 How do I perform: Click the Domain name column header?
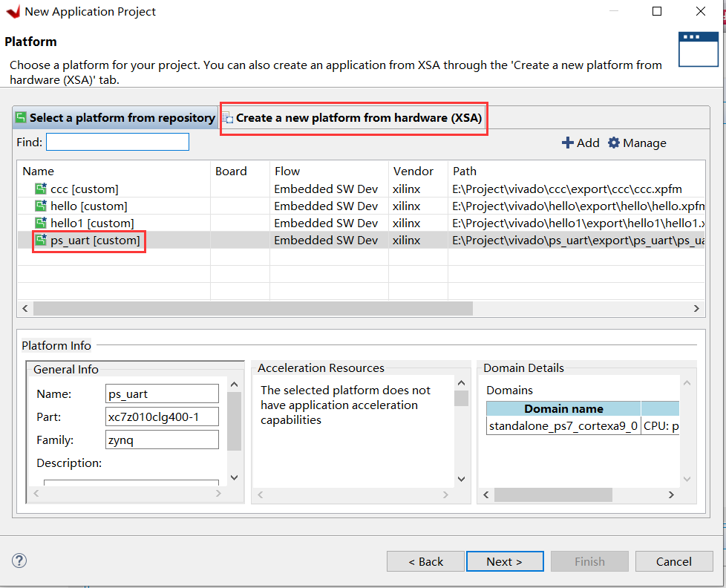563,409
